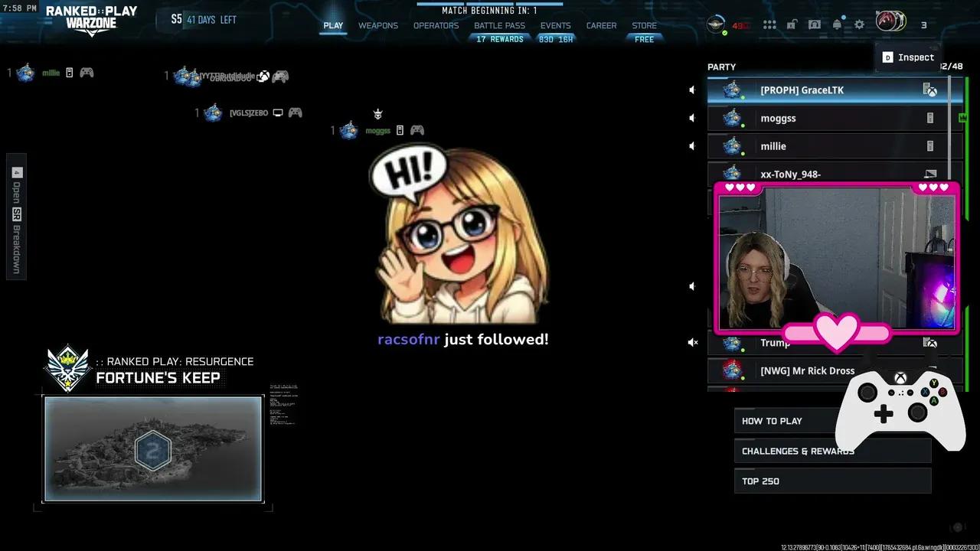This screenshot has width=980, height=551.
Task: Select [PROPH] GraceLTK party row
Action: 834,90
